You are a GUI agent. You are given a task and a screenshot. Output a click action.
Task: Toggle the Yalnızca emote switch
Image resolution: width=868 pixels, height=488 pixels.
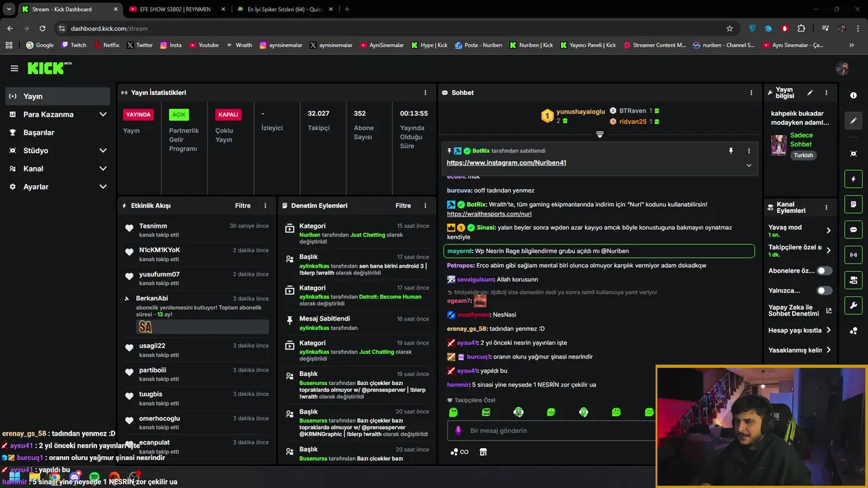point(824,291)
